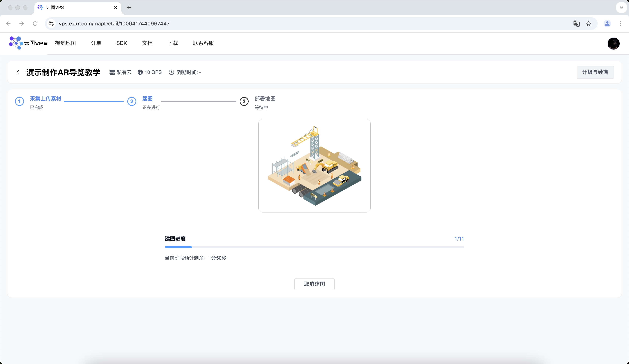
Task: Open the 视觉地图 menu item
Action: tap(65, 43)
